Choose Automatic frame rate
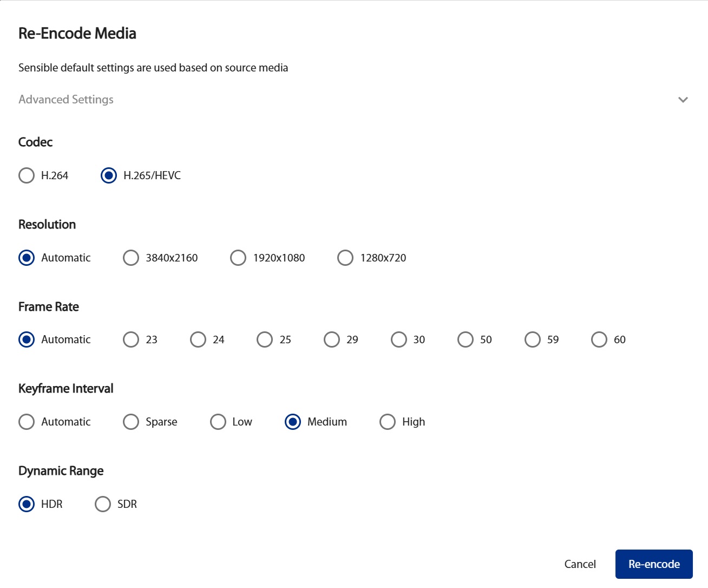708x588 pixels. tap(27, 339)
